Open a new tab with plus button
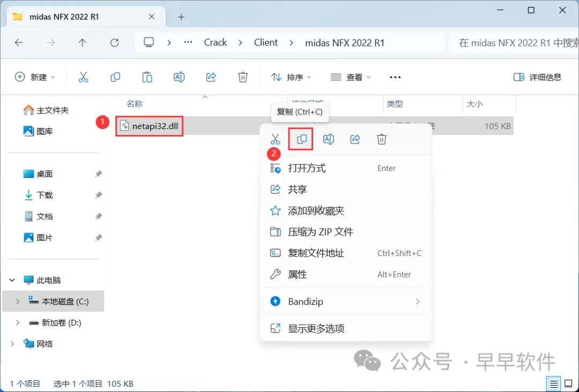Screen dimensions: 579x392 pyautogui.click(x=181, y=17)
